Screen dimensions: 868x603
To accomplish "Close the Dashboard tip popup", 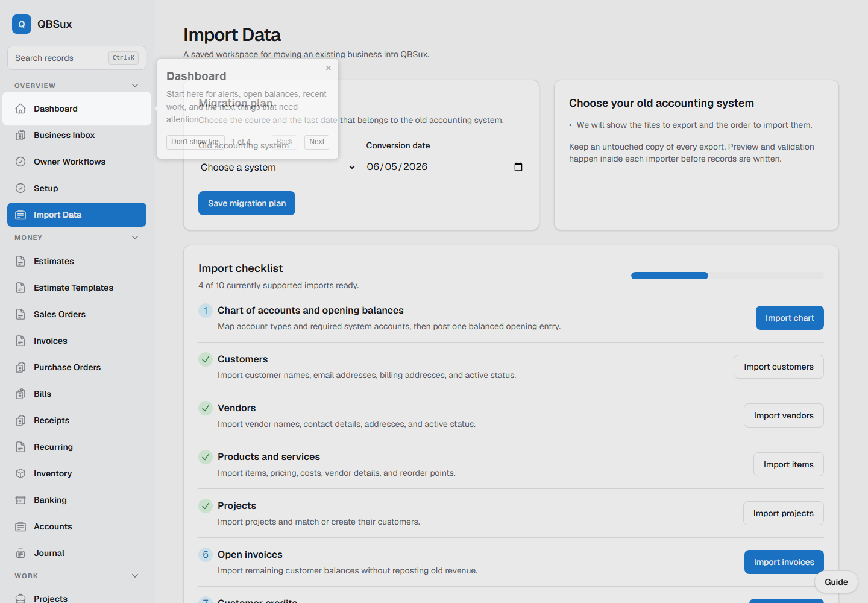I will (329, 68).
